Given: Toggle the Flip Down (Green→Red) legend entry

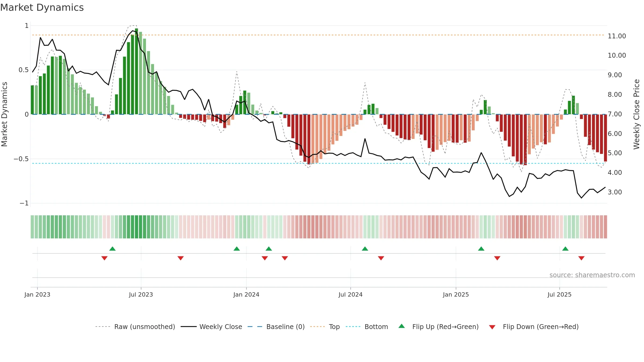Looking at the screenshot, I should tap(534, 327).
